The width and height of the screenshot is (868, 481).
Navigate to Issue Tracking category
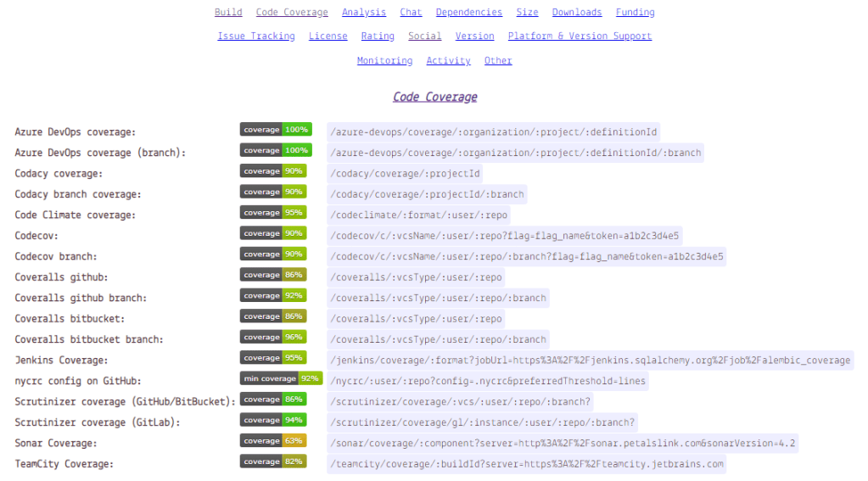256,36
